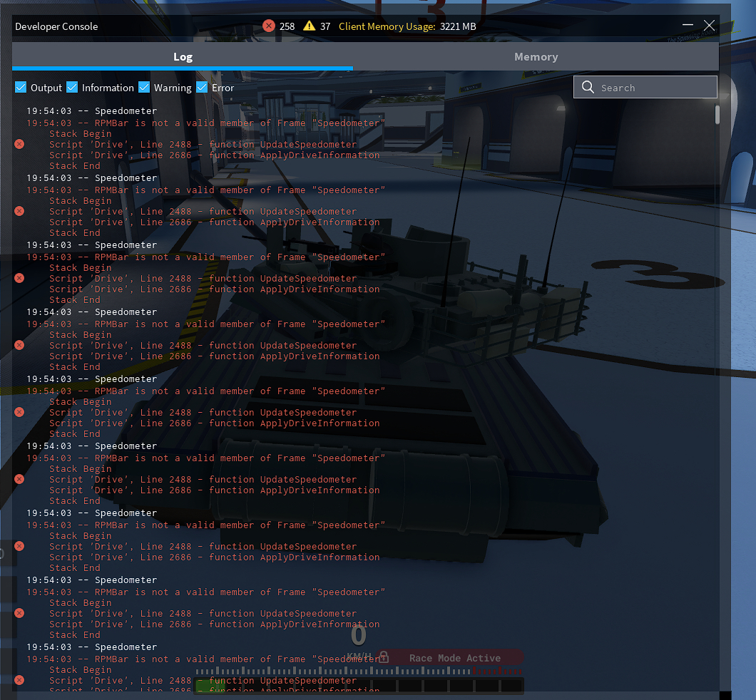Image resolution: width=756 pixels, height=700 pixels.
Task: Click the green segment of the RPM gauge
Action: [208, 686]
